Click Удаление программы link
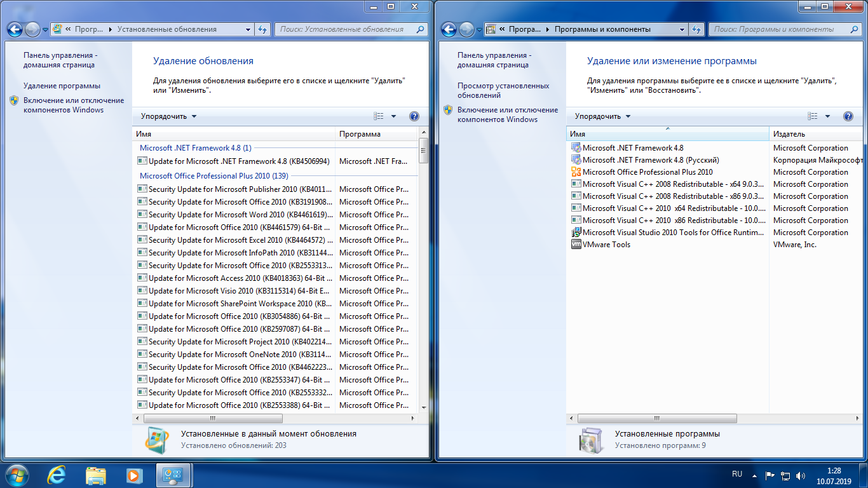 click(62, 86)
